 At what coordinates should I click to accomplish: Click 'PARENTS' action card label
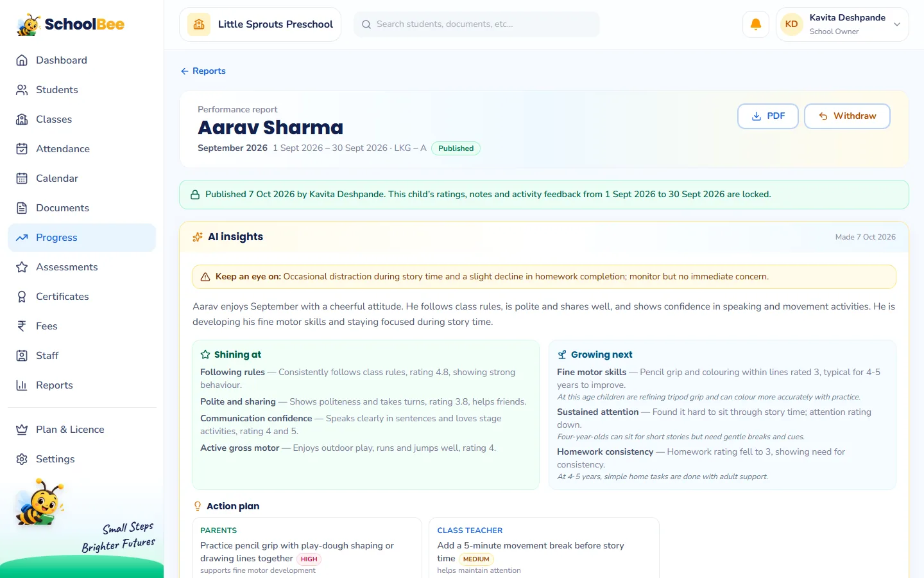(218, 530)
